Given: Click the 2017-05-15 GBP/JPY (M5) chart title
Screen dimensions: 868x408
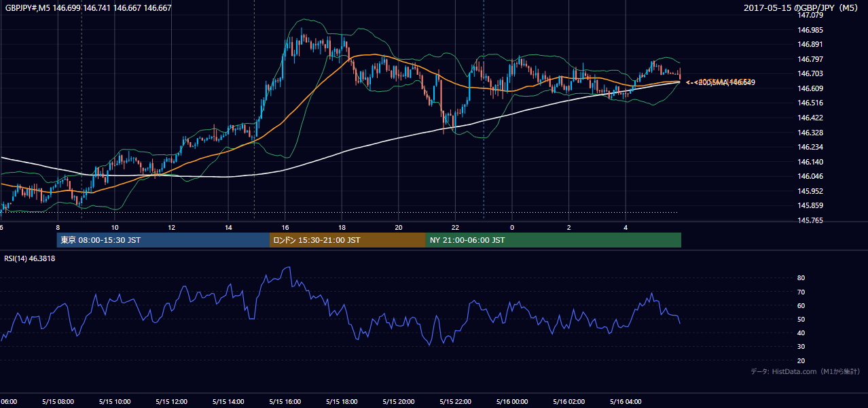Looking at the screenshot, I should [802, 8].
